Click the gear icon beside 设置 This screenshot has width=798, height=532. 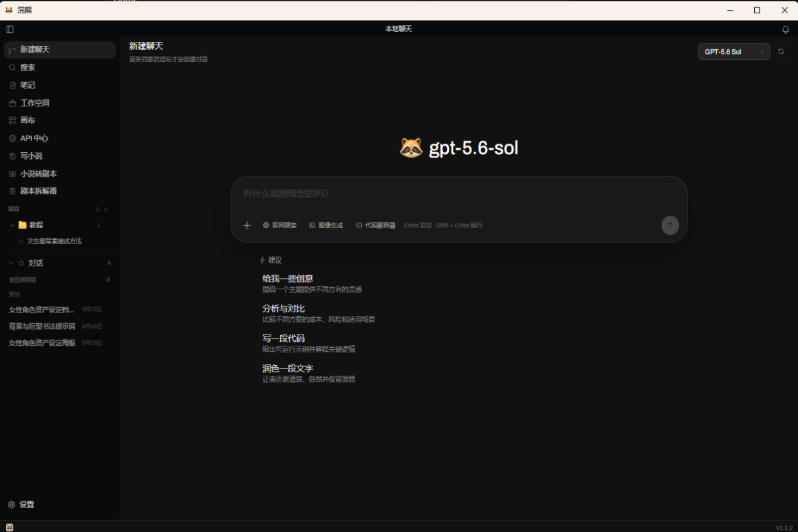(11, 505)
